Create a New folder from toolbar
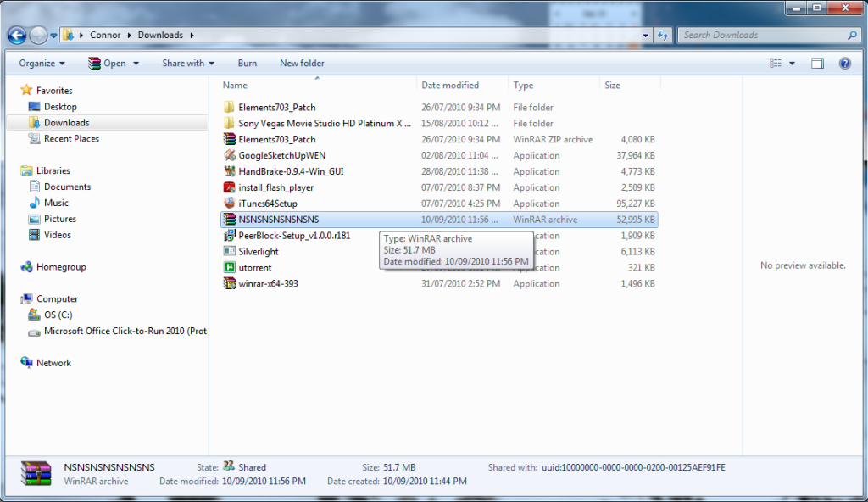Viewport: 868px width, 502px height. [x=302, y=64]
